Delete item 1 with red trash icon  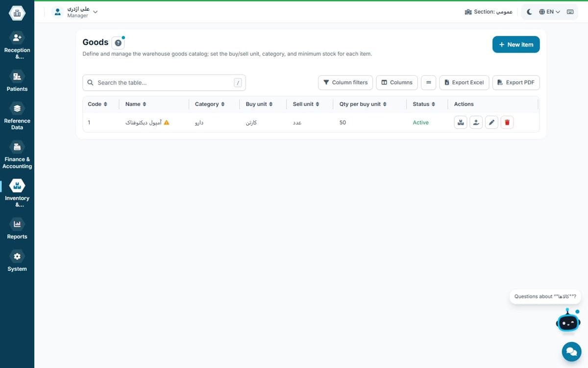point(507,123)
